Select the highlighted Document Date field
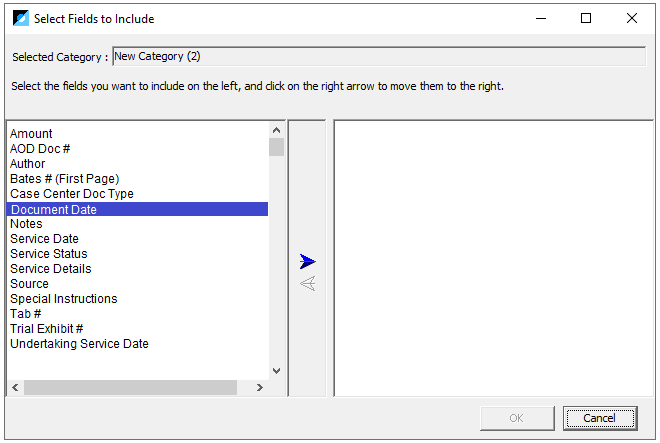Image resolution: width=660 pixels, height=443 pixels. (137, 209)
